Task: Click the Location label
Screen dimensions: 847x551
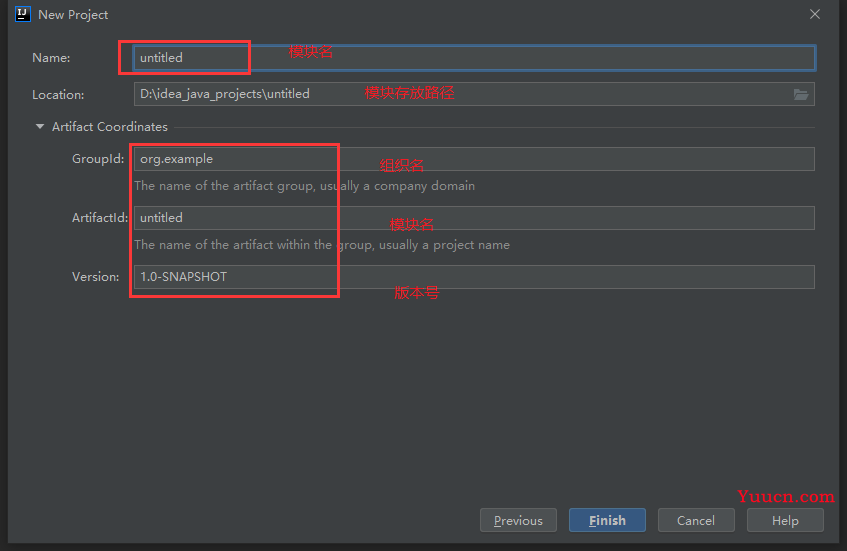Action: coord(58,95)
